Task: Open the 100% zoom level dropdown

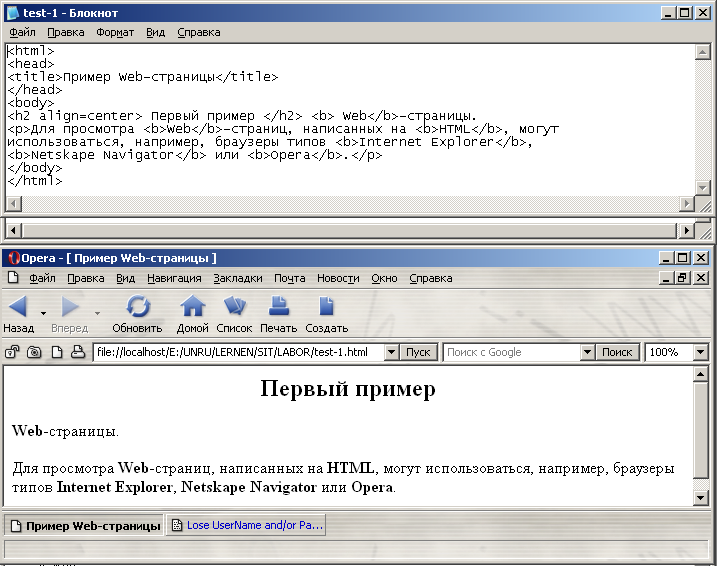Action: tap(701, 352)
